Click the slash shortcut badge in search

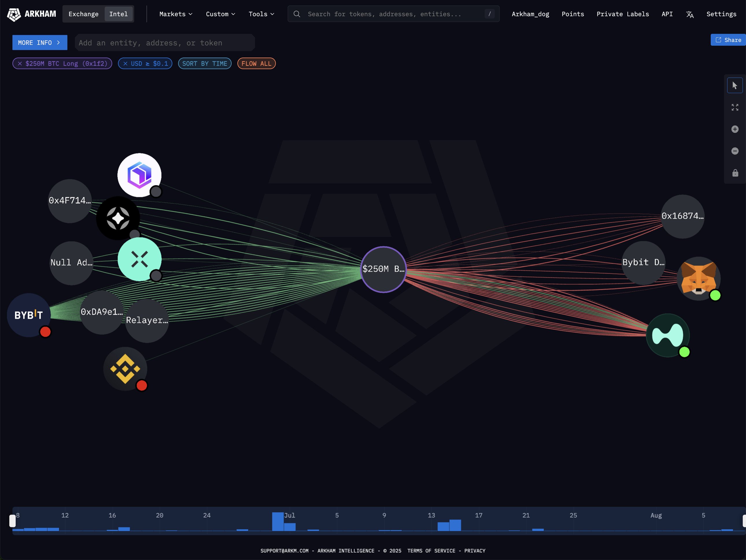click(489, 14)
